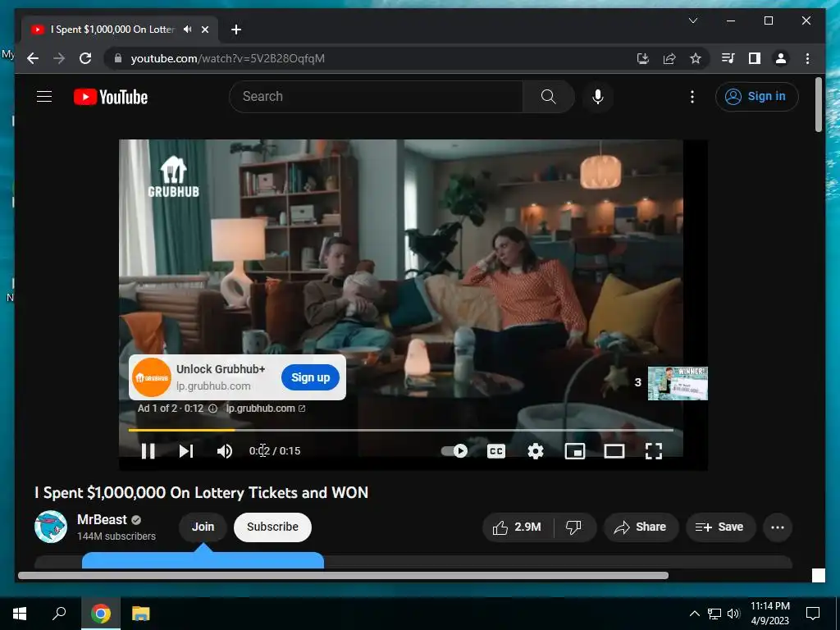
Task: View site information lock icon
Action: tap(118, 58)
